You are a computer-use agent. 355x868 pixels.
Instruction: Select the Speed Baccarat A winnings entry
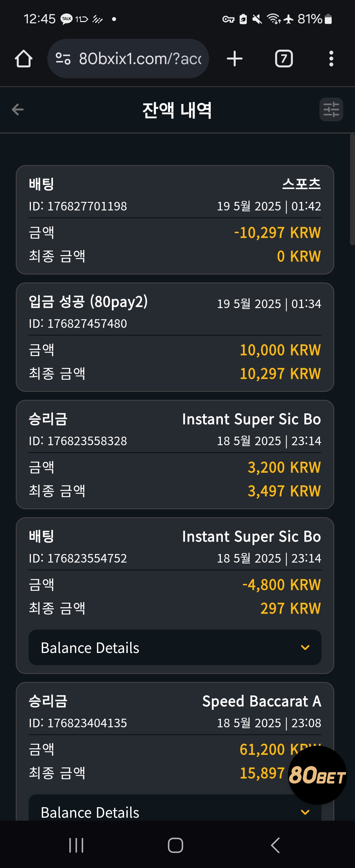175,751
